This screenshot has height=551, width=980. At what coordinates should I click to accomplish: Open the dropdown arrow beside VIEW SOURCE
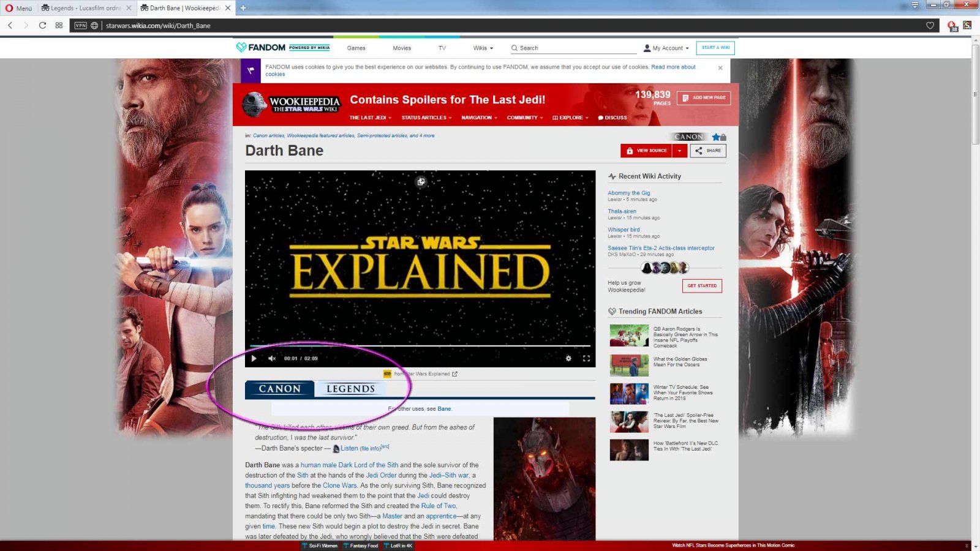pyautogui.click(x=679, y=151)
